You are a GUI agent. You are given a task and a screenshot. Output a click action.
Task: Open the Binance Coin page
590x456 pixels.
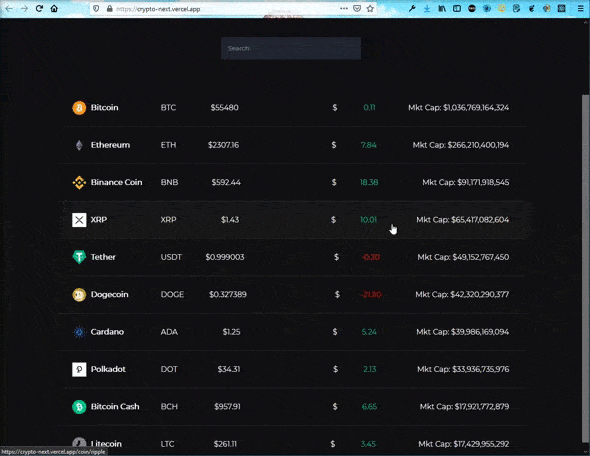(116, 182)
